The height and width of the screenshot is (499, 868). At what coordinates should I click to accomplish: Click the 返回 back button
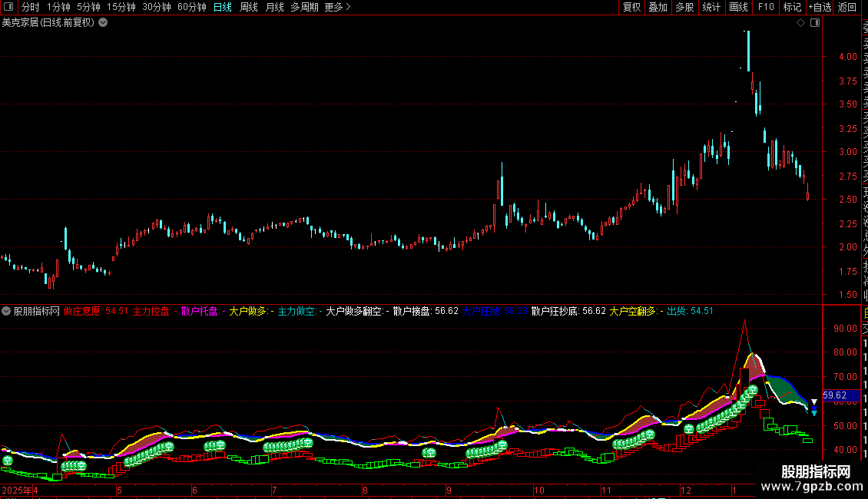(847, 7)
